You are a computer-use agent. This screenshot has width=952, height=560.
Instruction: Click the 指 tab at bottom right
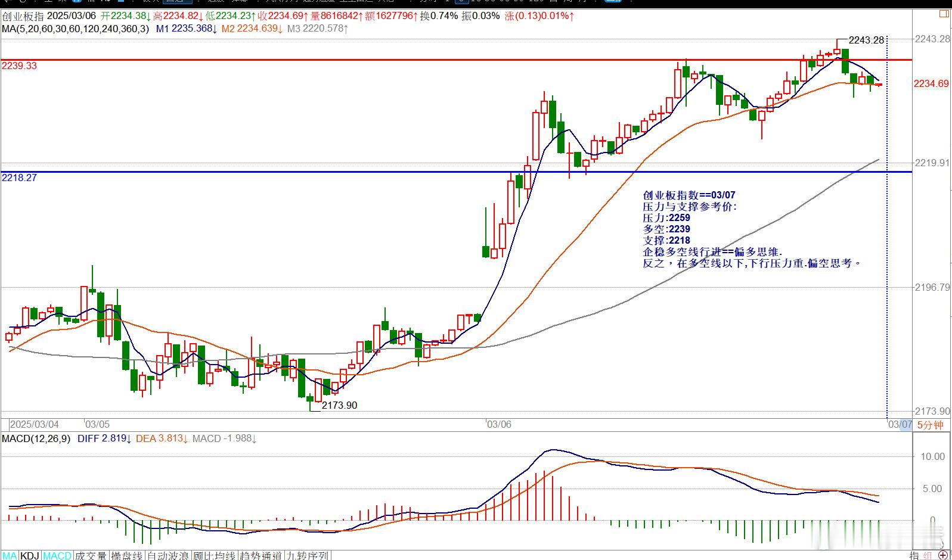click(914, 555)
